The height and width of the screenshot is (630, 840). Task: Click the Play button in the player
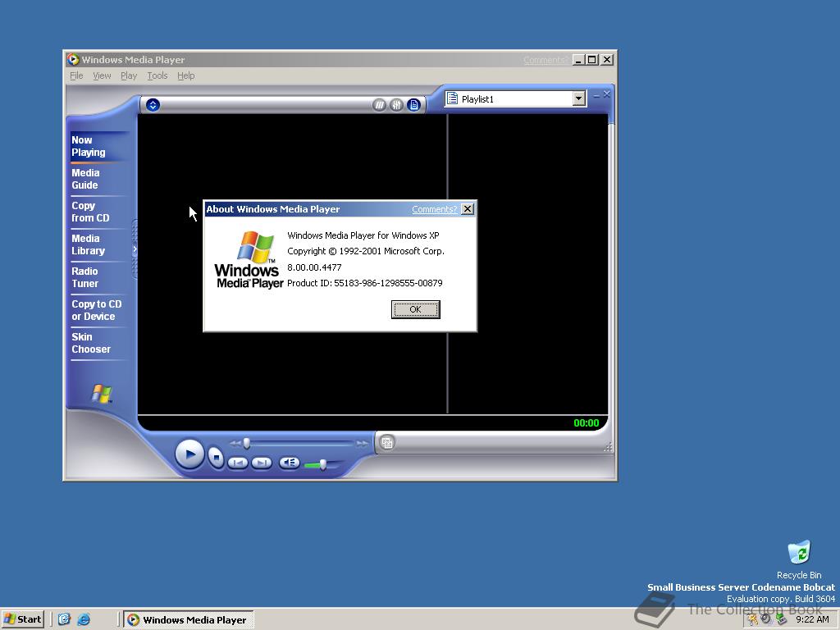[189, 454]
